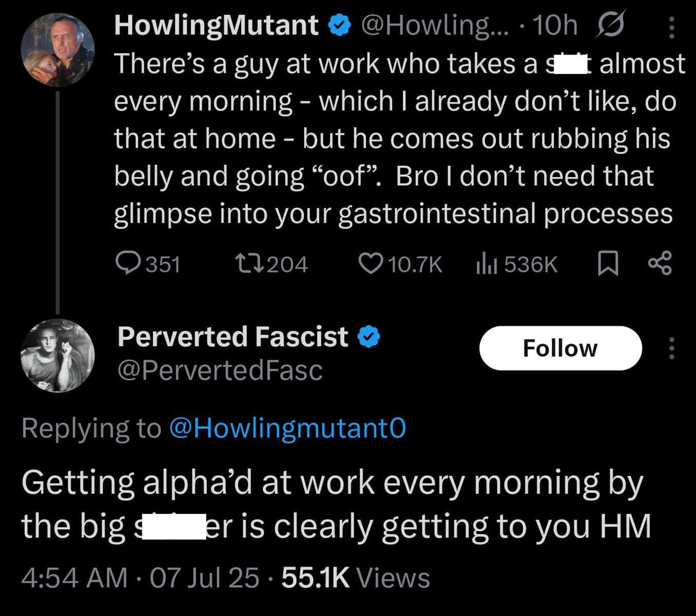696x616 pixels.
Task: Open the more options menu beside Follow
Action: pyautogui.click(x=670, y=349)
